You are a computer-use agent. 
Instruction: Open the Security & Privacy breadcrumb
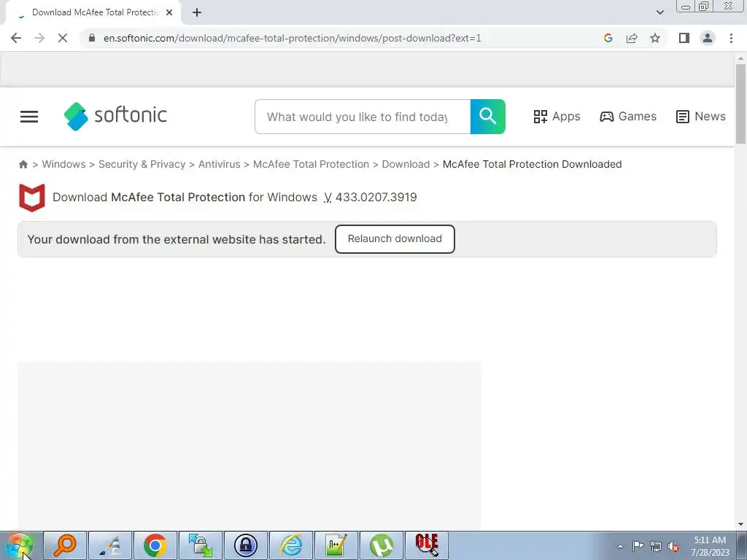(x=142, y=164)
